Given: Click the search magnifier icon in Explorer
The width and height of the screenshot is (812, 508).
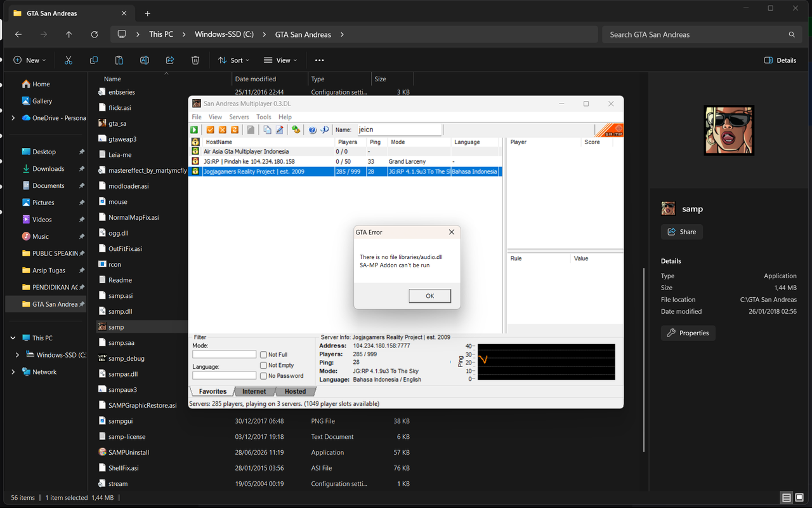Looking at the screenshot, I should click(792, 35).
